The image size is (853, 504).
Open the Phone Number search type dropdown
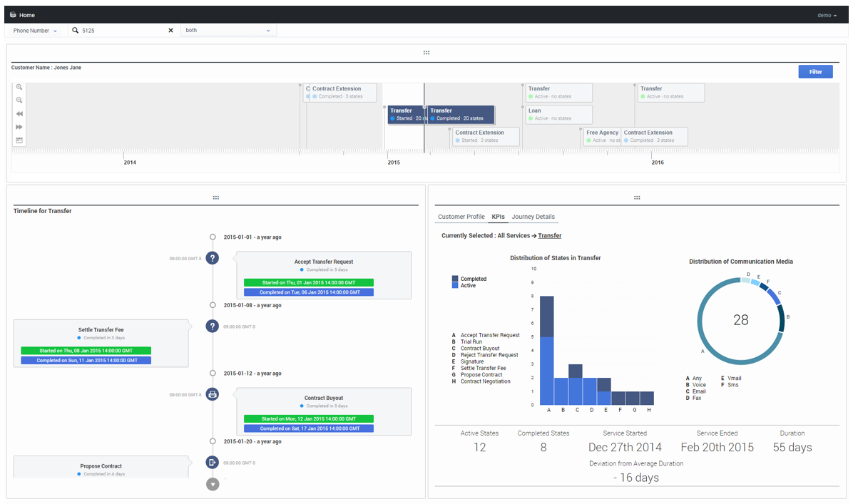tap(35, 31)
